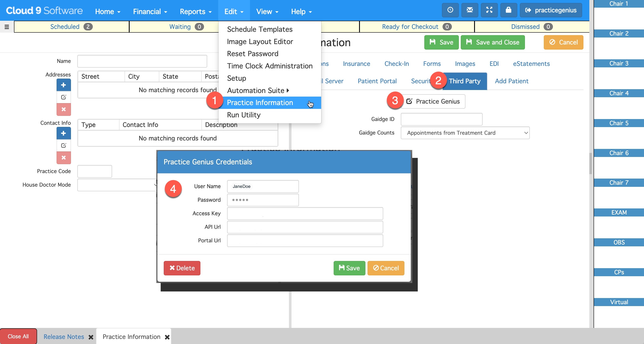Viewport: 644px width, 344px height.
Task: Cancel the Practice Genius Credentials dialog
Action: pyautogui.click(x=386, y=268)
